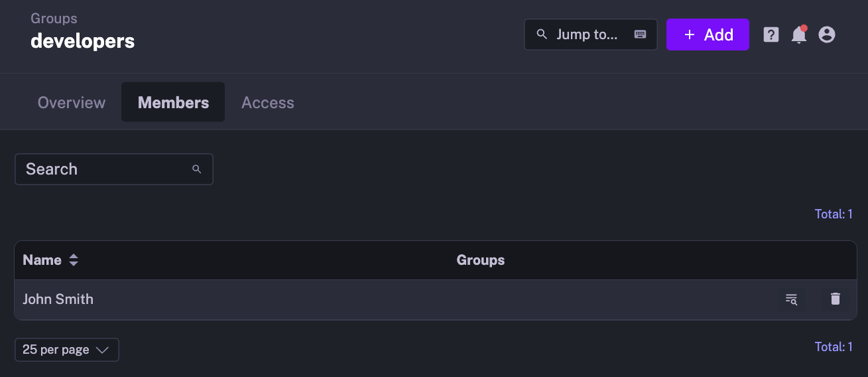Click the Groups column header

pos(480,260)
